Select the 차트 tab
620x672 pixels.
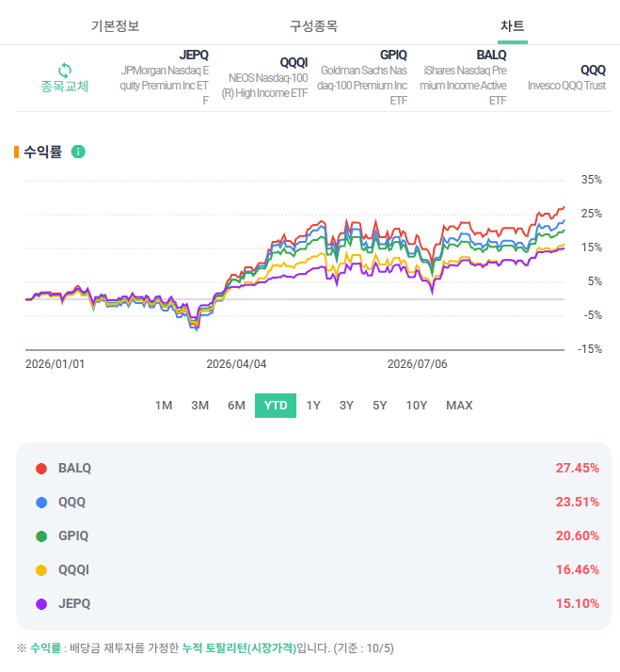coord(512,25)
